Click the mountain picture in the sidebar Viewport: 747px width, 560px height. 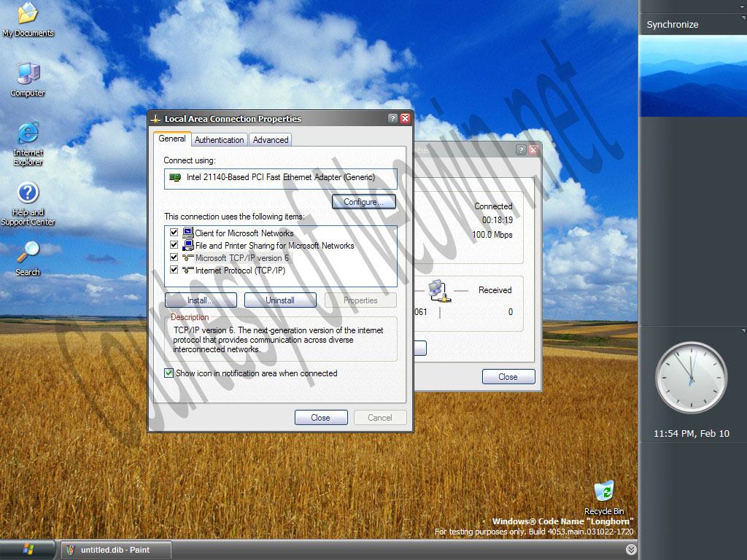tap(693, 76)
